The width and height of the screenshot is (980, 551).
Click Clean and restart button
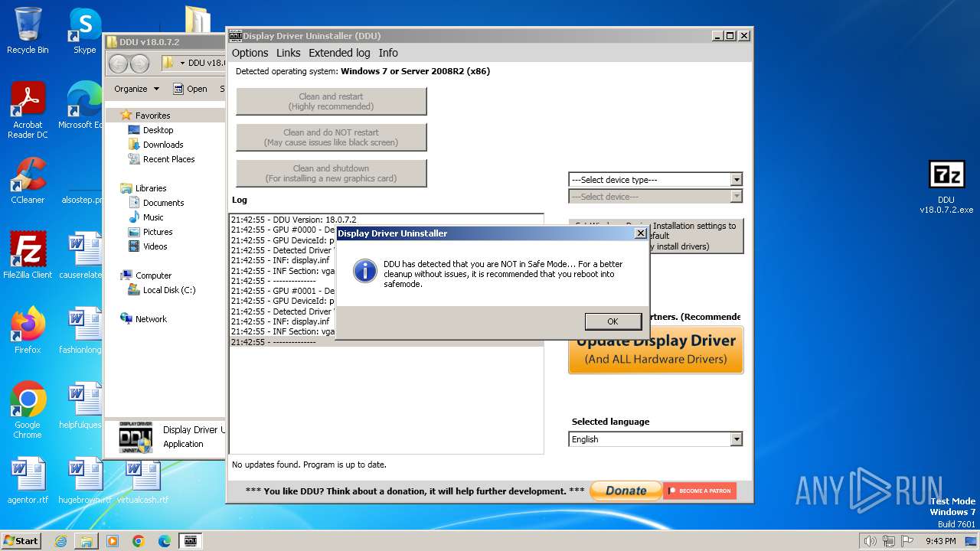click(331, 101)
